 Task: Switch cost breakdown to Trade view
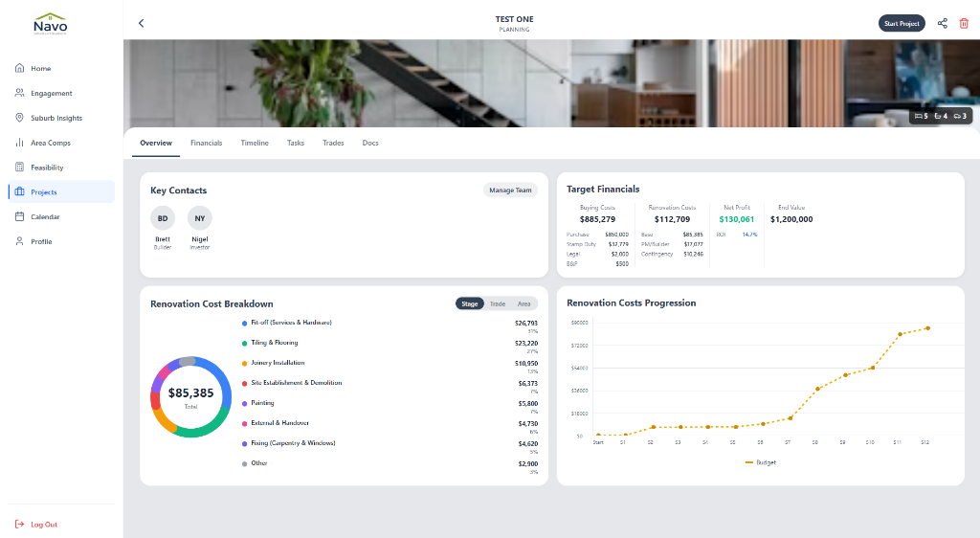(x=498, y=303)
